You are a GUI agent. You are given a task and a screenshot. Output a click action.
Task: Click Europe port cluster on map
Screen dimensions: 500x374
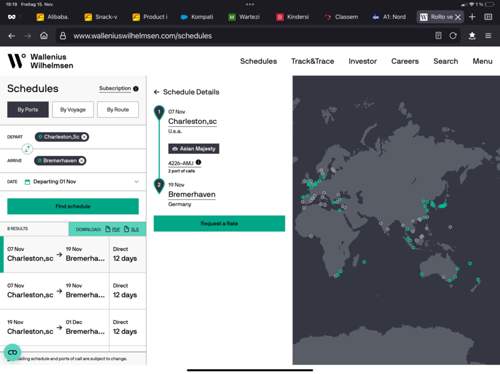(x=315, y=182)
